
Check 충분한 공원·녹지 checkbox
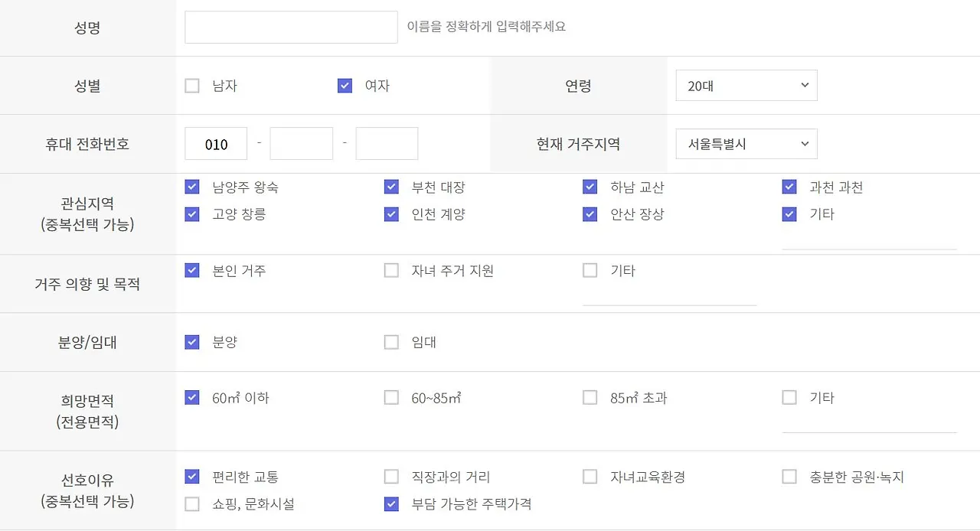click(x=789, y=477)
